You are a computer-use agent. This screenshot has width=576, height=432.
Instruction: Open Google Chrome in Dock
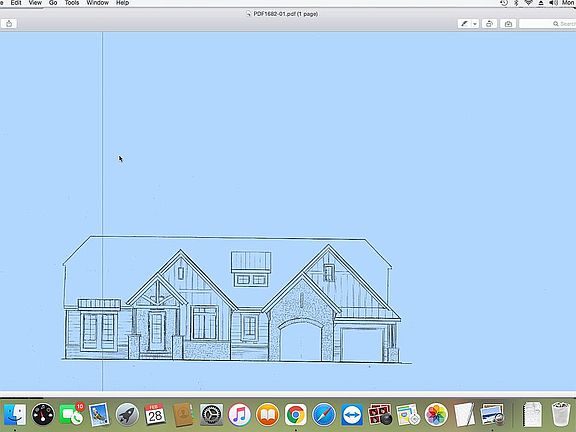point(296,414)
